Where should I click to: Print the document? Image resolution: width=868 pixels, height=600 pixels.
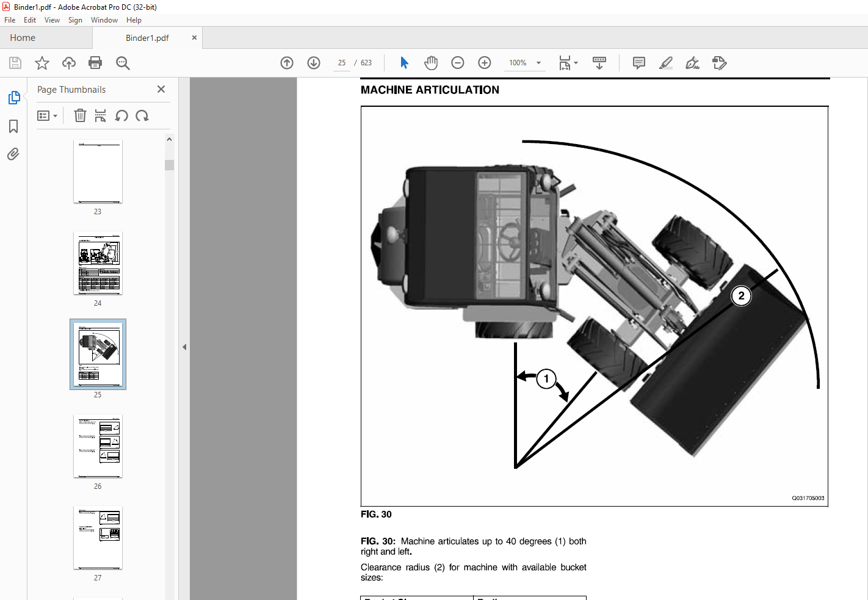point(95,63)
